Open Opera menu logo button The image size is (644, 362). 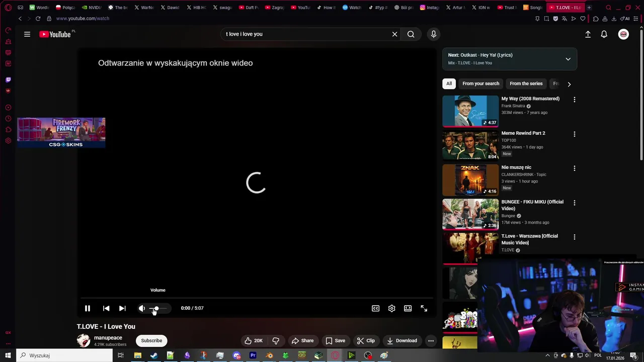click(8, 8)
